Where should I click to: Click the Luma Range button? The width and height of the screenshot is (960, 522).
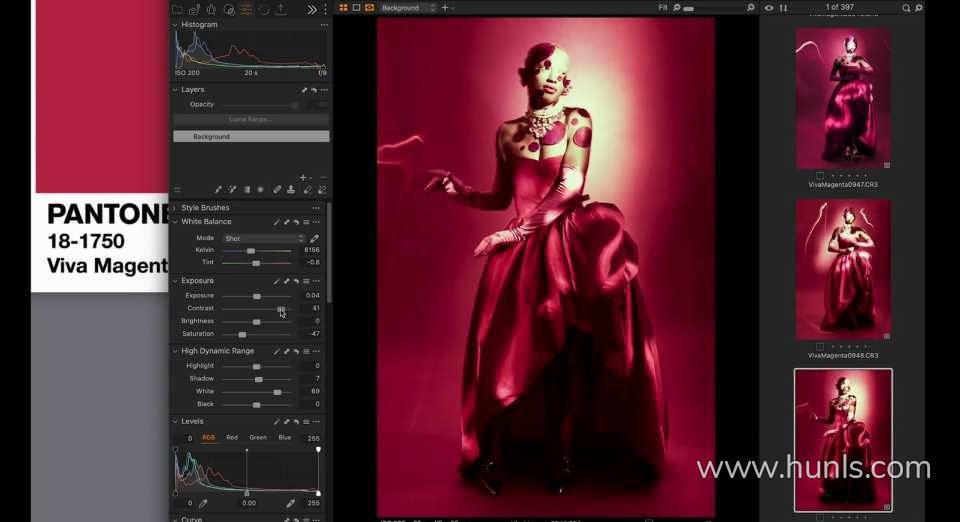pyautogui.click(x=250, y=119)
